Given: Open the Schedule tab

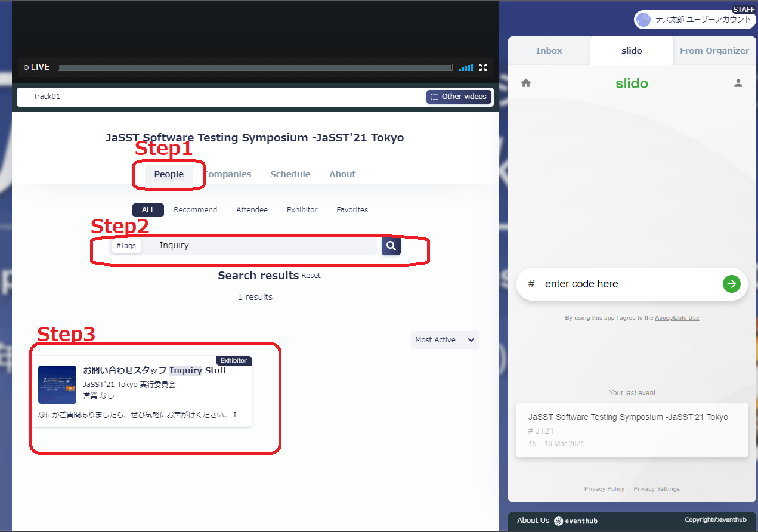Looking at the screenshot, I should tap(290, 174).
